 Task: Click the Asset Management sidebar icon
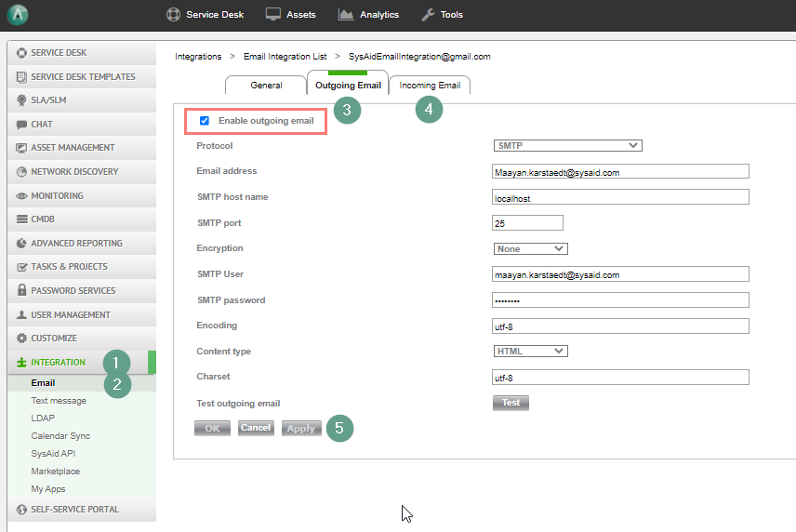(x=21, y=148)
